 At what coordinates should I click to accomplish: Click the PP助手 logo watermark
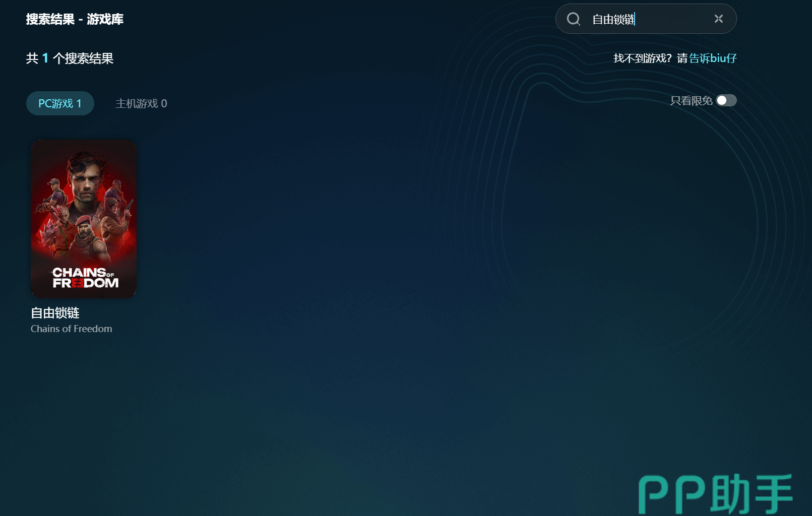tap(716, 494)
